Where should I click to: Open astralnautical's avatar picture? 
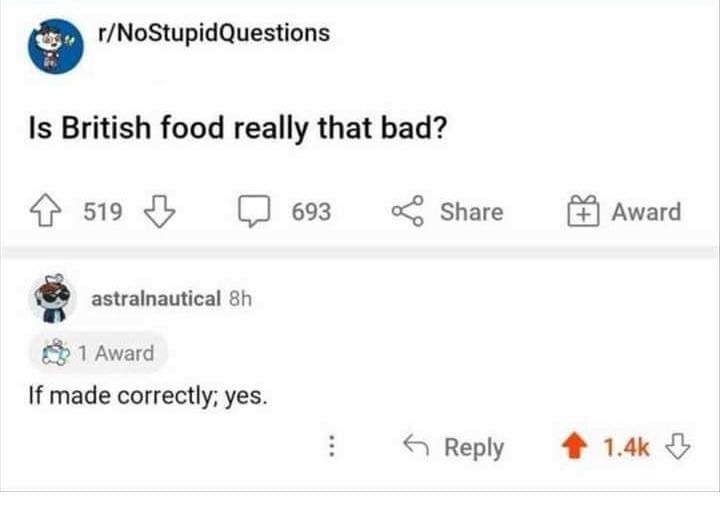(x=53, y=298)
